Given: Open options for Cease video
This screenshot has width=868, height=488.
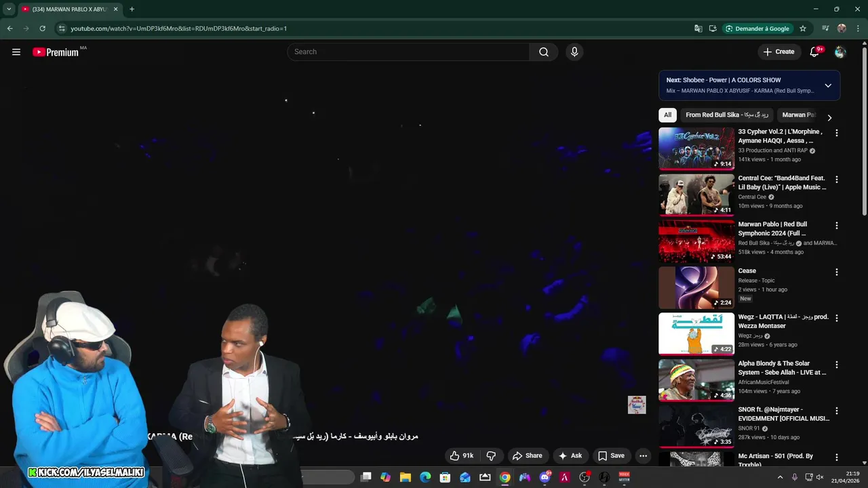Looking at the screenshot, I should 837,272.
